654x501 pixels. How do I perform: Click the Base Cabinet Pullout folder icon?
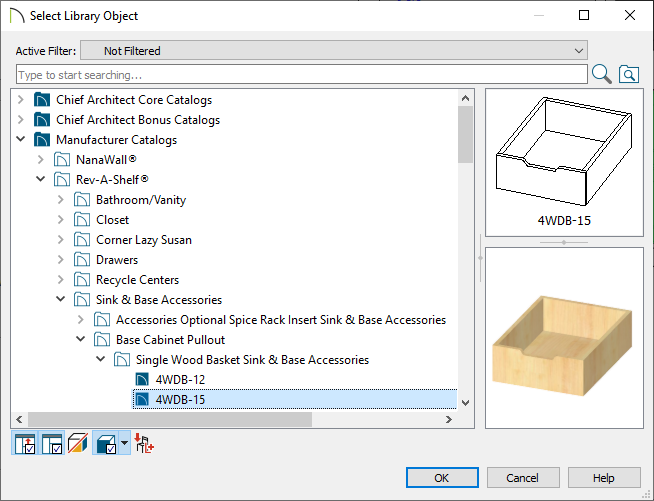(102, 340)
